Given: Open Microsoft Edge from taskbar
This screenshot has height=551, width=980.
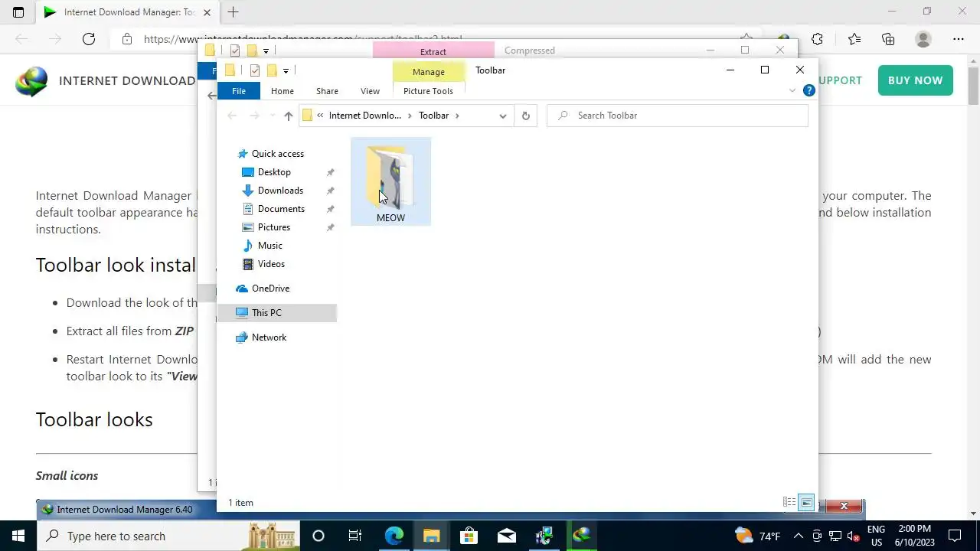Looking at the screenshot, I should pos(394,536).
